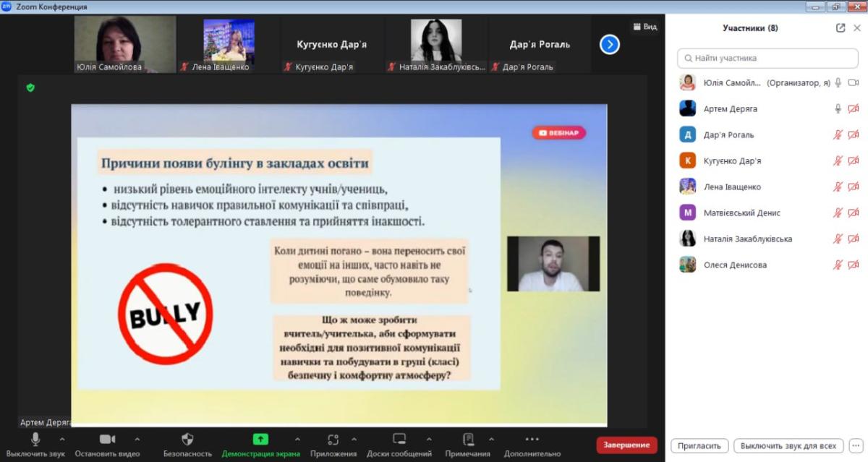Click Выключить звук для всех button
868x462 pixels.
[x=788, y=445]
